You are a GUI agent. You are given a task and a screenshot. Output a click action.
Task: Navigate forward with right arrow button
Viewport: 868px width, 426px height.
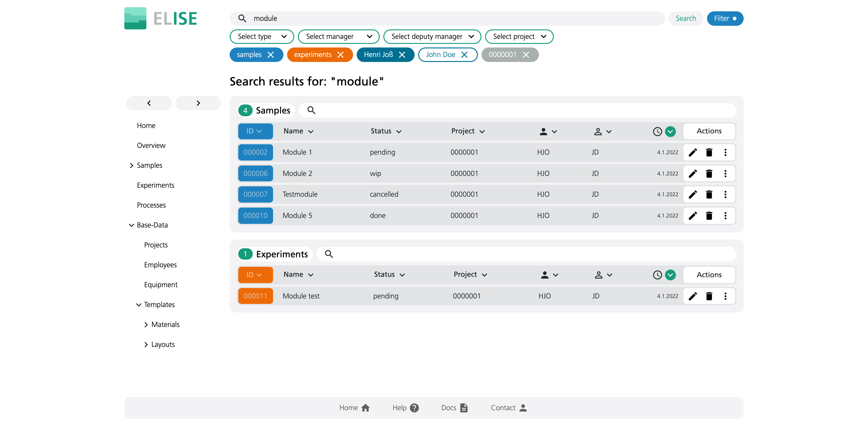(198, 103)
